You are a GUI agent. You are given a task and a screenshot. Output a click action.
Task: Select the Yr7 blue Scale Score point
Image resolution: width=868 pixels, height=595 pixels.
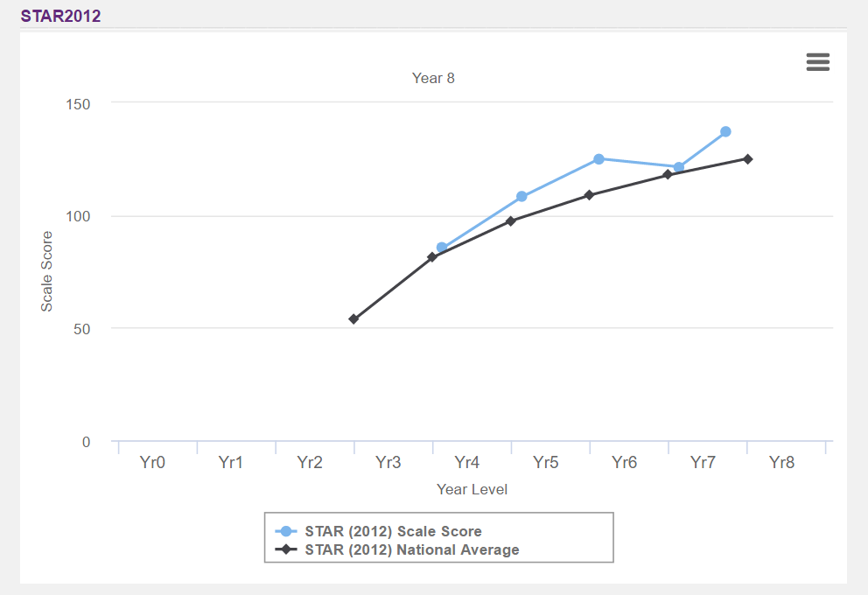[x=681, y=166]
